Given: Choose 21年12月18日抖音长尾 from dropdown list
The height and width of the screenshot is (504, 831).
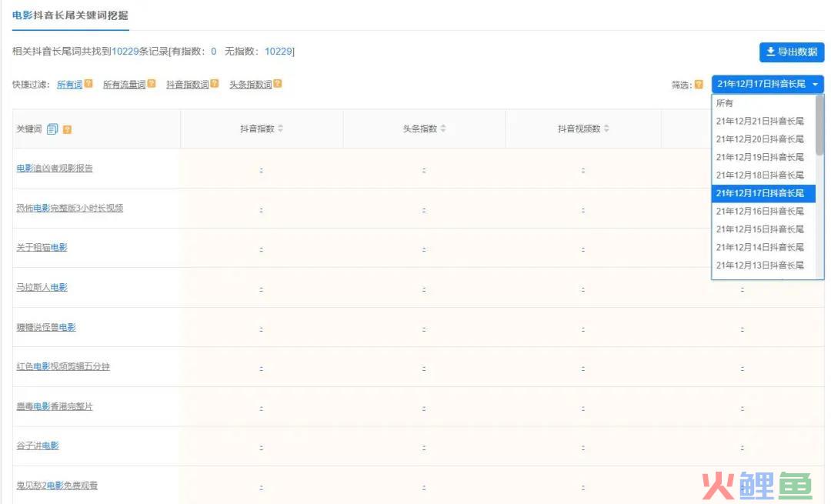Looking at the screenshot, I should coord(764,175).
